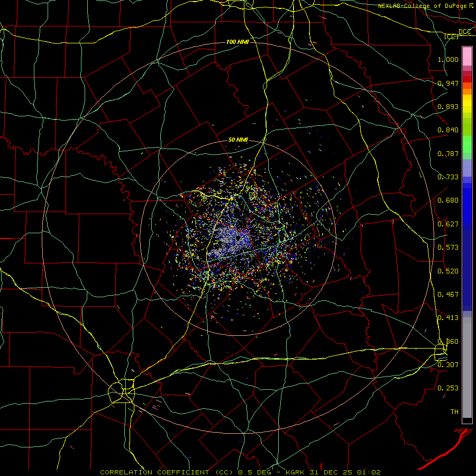The width and height of the screenshot is (476, 476).
Task: Click the 0.627 scale value
Action: point(448,224)
